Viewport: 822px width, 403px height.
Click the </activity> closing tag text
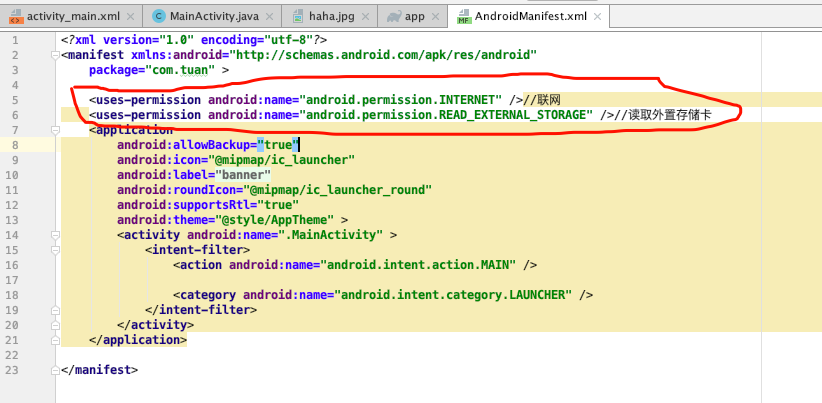[x=156, y=325]
